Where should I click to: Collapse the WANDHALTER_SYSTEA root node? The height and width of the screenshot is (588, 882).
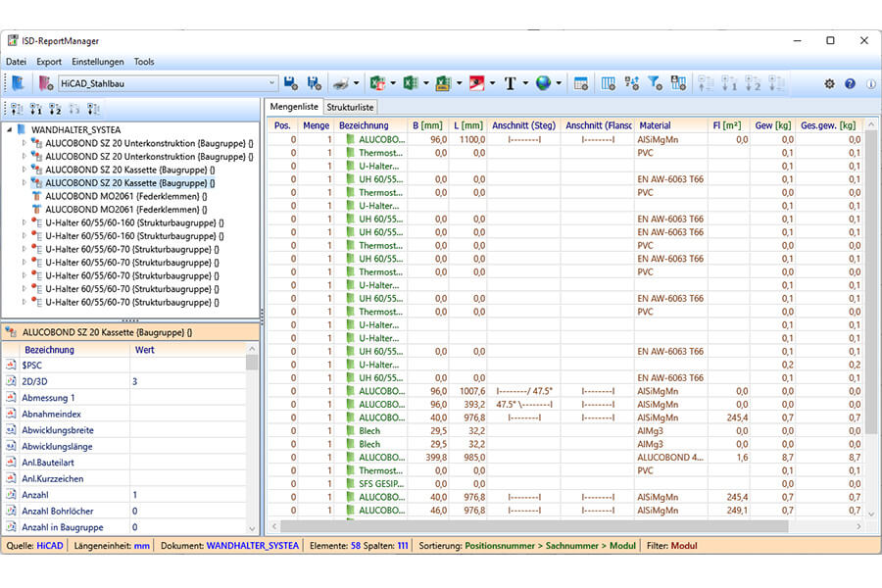pos(9,130)
